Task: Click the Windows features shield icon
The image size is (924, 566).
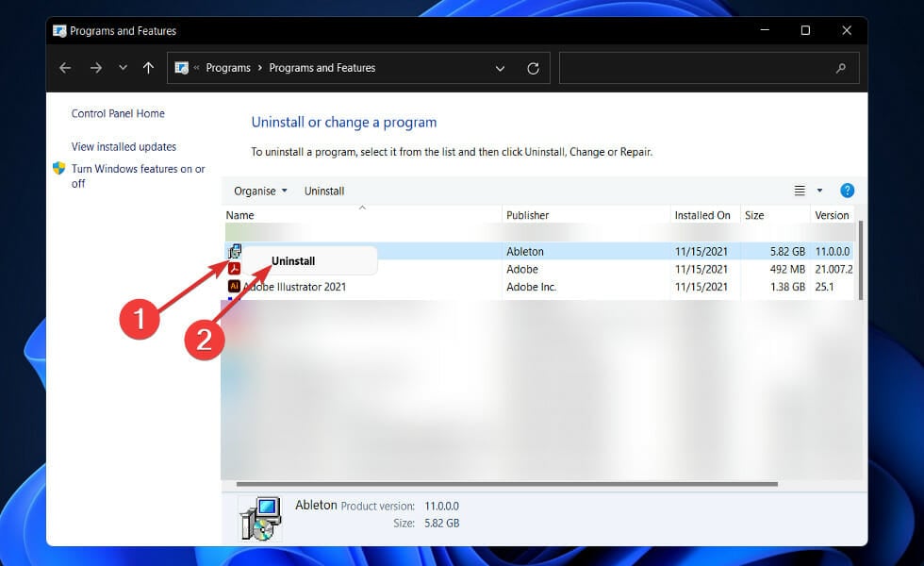Action: pyautogui.click(x=58, y=168)
